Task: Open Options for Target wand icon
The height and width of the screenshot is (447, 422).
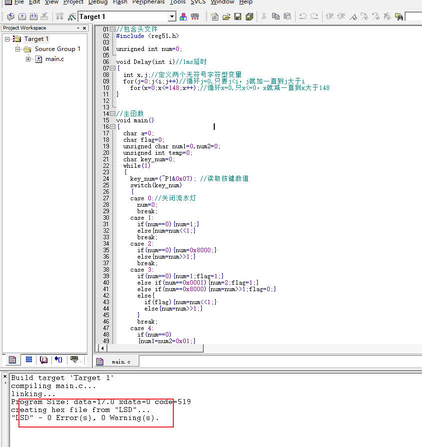Action: [x=72, y=16]
